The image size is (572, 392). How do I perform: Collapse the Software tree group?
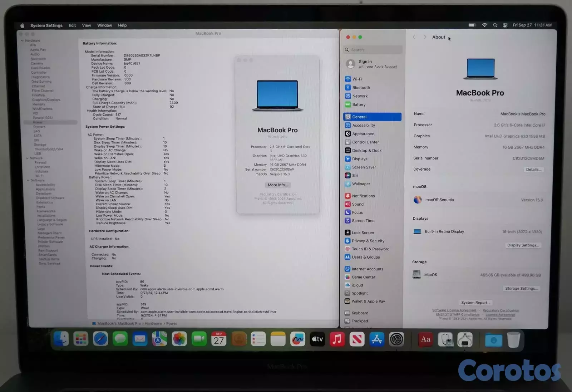click(28, 180)
